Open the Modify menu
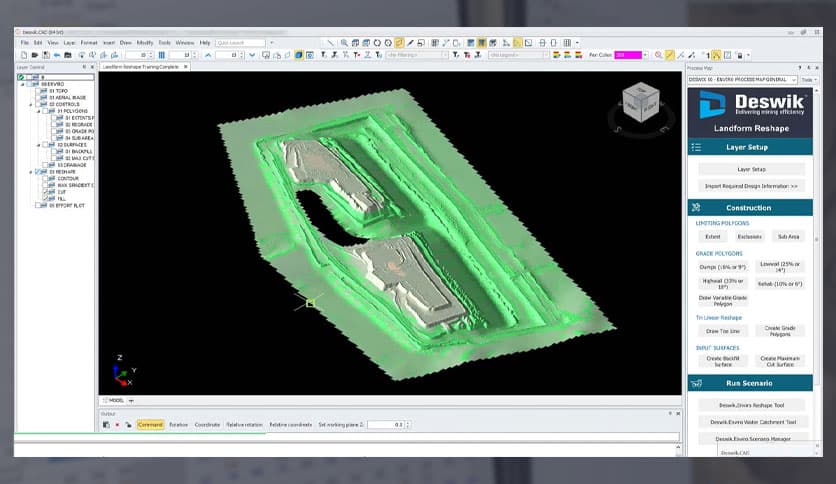The image size is (836, 484). point(145,43)
